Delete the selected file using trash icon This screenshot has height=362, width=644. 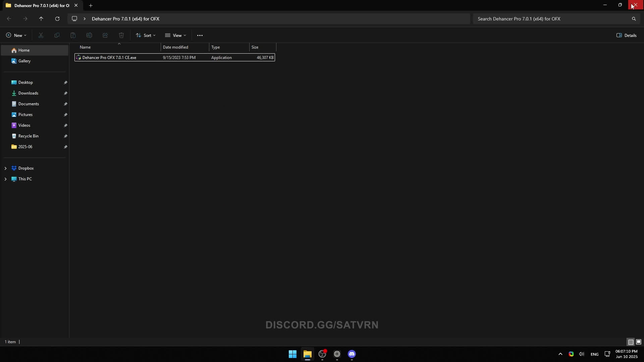tap(121, 35)
